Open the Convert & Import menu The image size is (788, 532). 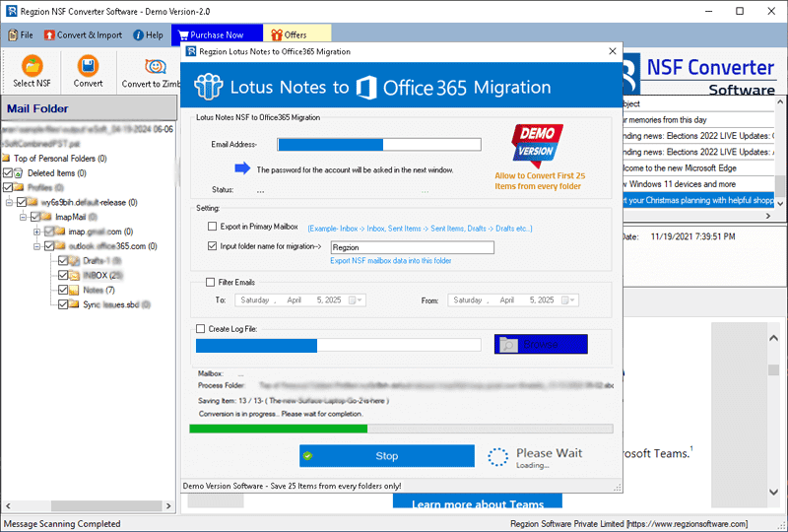point(83,35)
